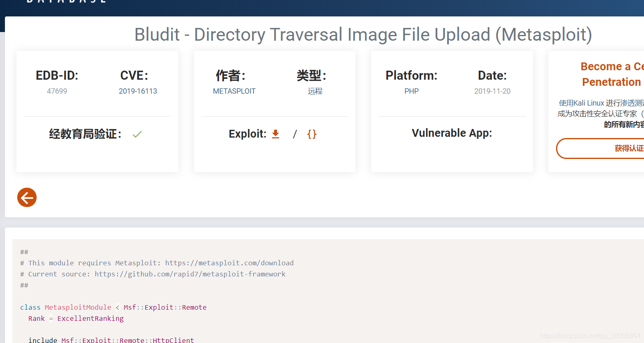Click the 作者: heading

point(231,76)
